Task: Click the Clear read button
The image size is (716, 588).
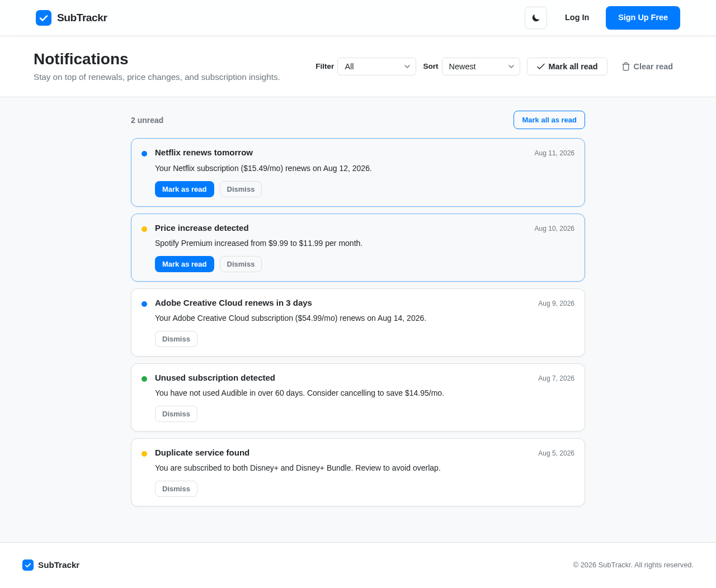Action: click(647, 67)
